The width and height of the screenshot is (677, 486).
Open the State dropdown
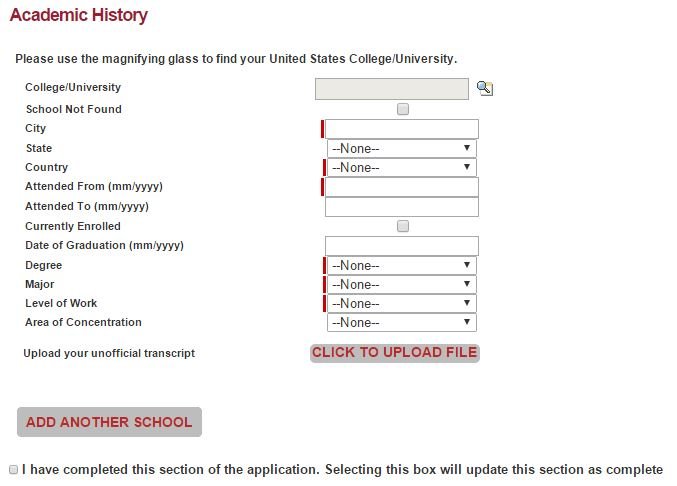(x=401, y=149)
